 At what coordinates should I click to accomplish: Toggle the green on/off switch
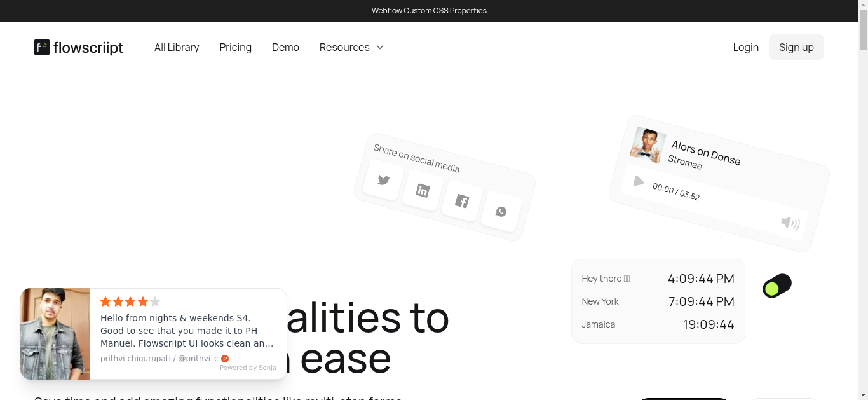click(777, 286)
